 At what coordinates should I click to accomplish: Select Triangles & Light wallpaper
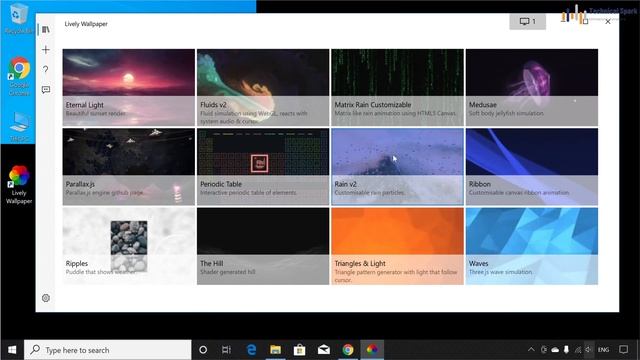click(x=397, y=246)
